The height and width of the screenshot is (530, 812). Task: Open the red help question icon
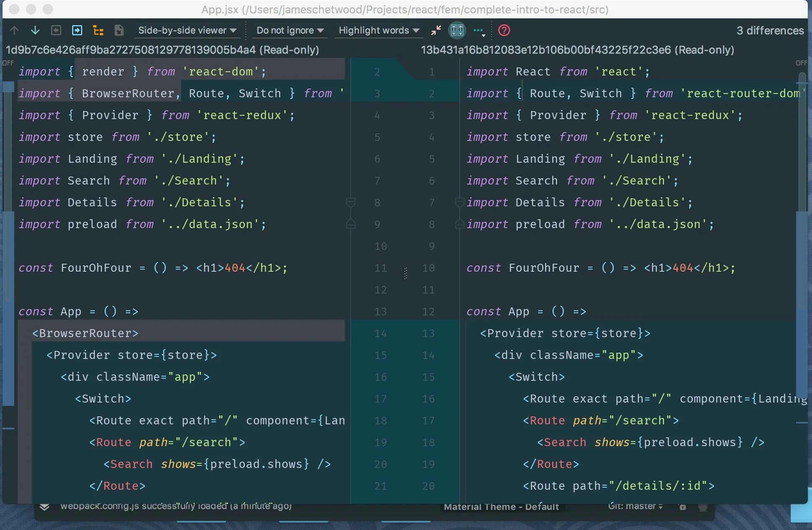504,30
